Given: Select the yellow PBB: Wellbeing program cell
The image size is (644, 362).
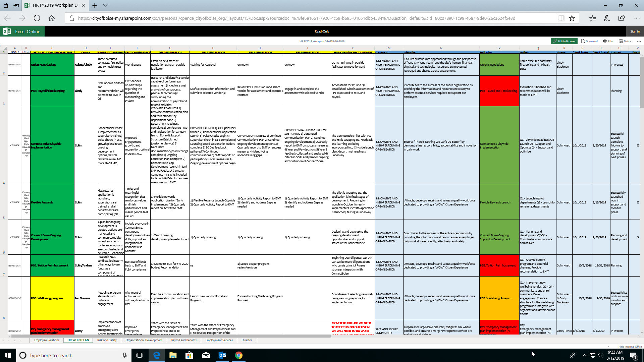Looking at the screenshot, I should pyautogui.click(x=52, y=298).
